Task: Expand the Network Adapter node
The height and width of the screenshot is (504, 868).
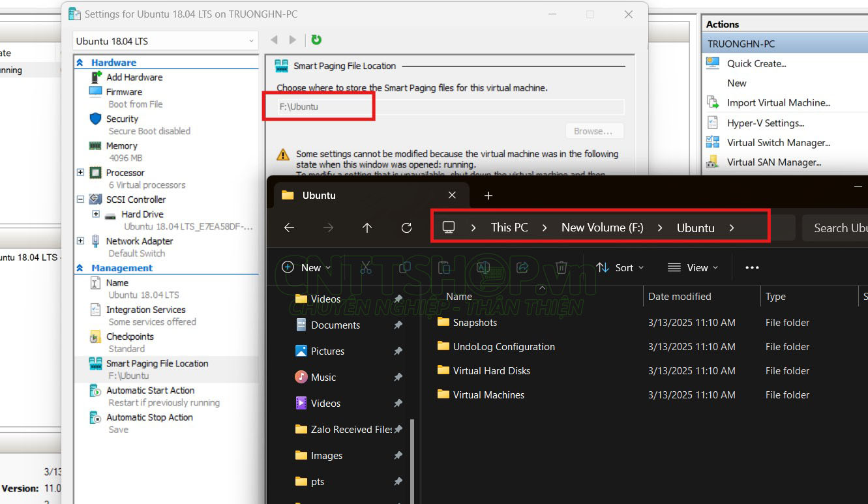Action: click(80, 241)
